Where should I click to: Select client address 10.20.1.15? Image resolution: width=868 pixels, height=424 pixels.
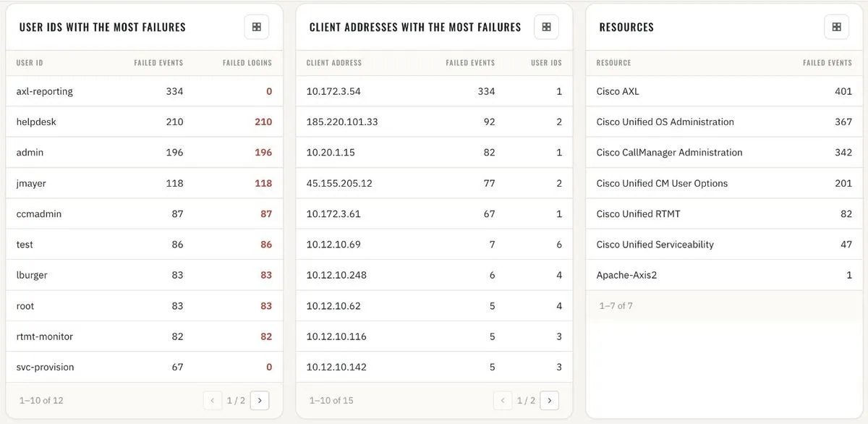[x=331, y=153]
